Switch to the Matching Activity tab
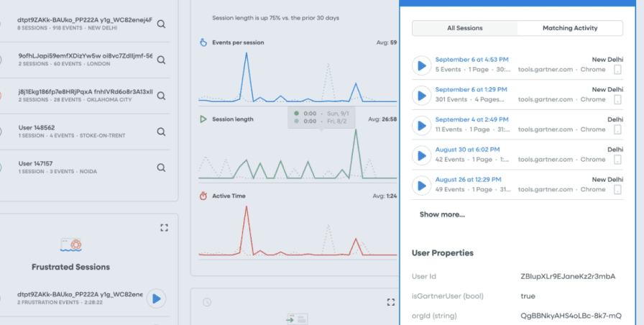 click(570, 28)
